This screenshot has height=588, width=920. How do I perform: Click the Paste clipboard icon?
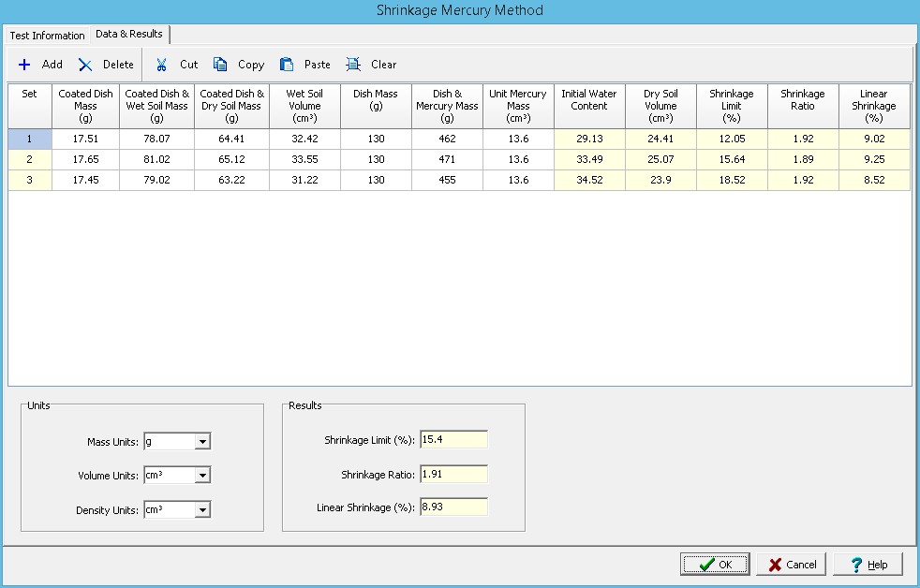(287, 65)
